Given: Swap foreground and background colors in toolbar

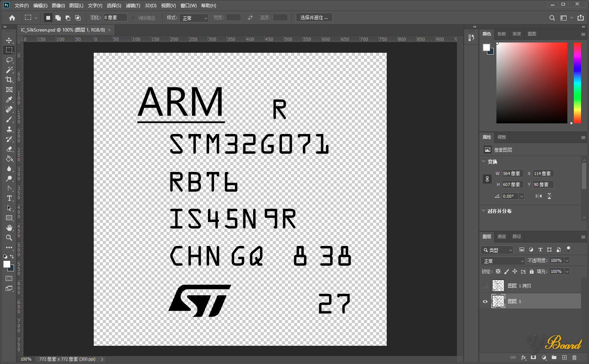Looking at the screenshot, I should point(12,257).
